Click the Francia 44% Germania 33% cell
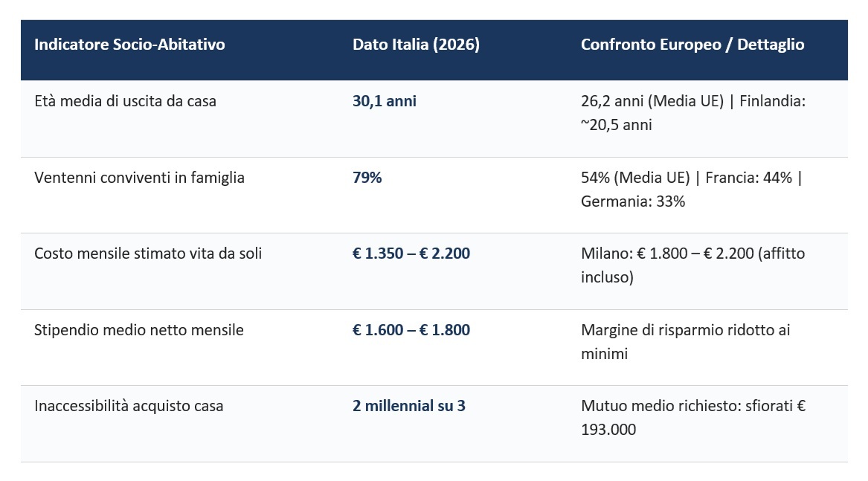This screenshot has height=481, width=868. [x=692, y=190]
